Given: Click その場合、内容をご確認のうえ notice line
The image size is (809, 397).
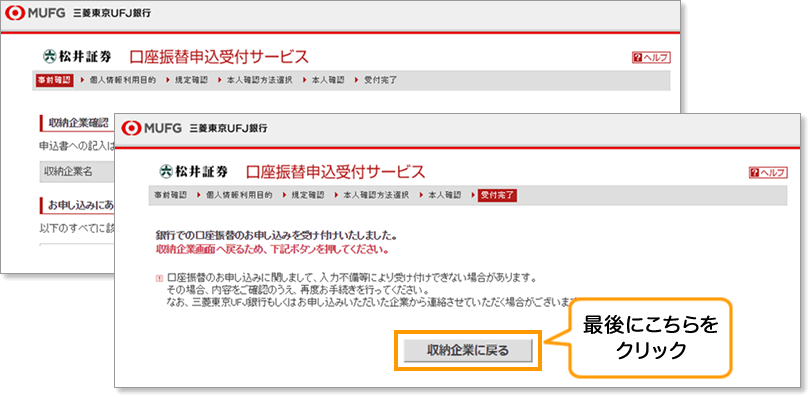Looking at the screenshot, I should click(298, 290).
